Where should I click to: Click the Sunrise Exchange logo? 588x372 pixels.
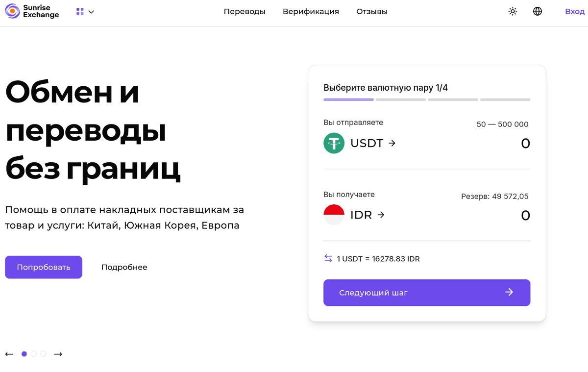click(x=32, y=11)
